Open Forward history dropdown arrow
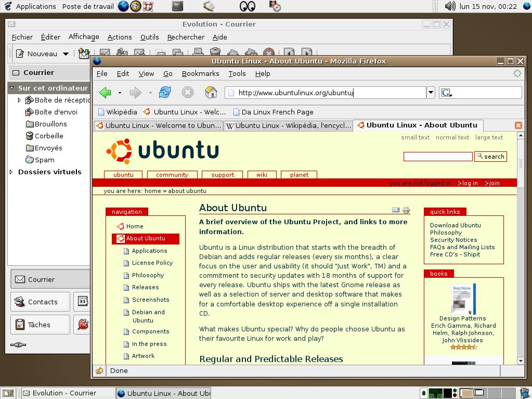This screenshot has height=399, width=532. [150, 93]
